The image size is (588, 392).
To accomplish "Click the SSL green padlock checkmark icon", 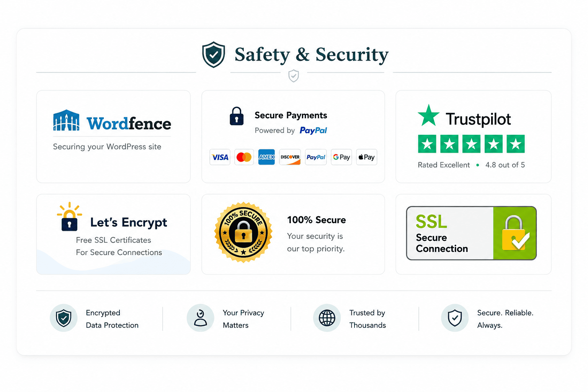I will pyautogui.click(x=515, y=233).
